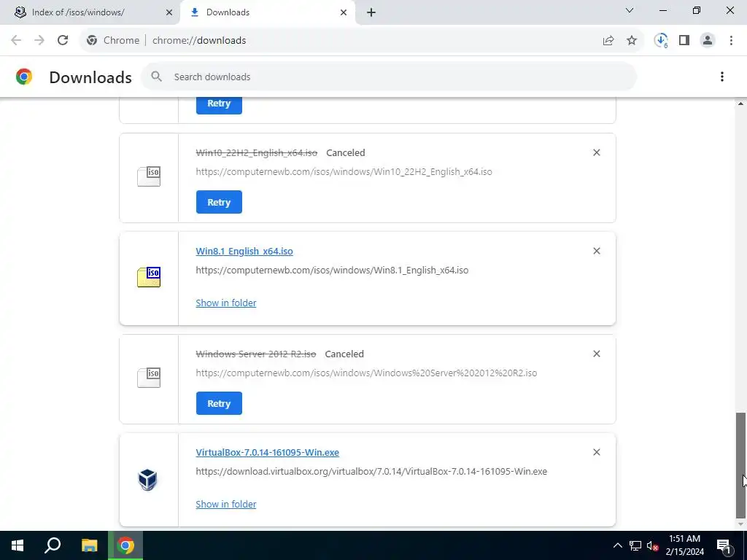
Task: Click the Win8.1 iso file icon
Action: pyautogui.click(x=149, y=277)
